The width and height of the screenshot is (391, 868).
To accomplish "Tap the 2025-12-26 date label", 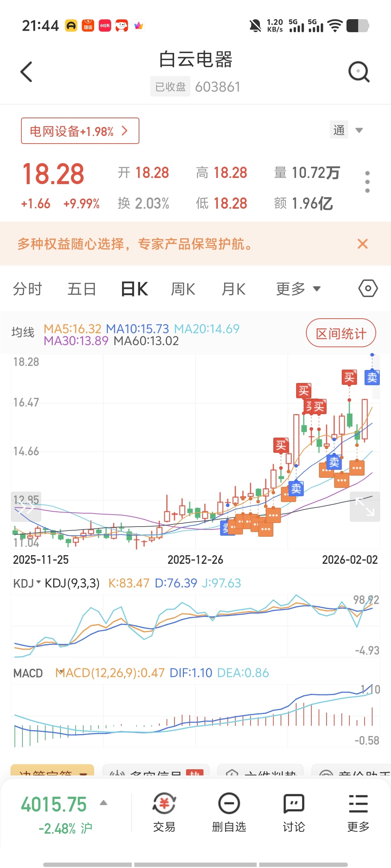I will click(195, 560).
